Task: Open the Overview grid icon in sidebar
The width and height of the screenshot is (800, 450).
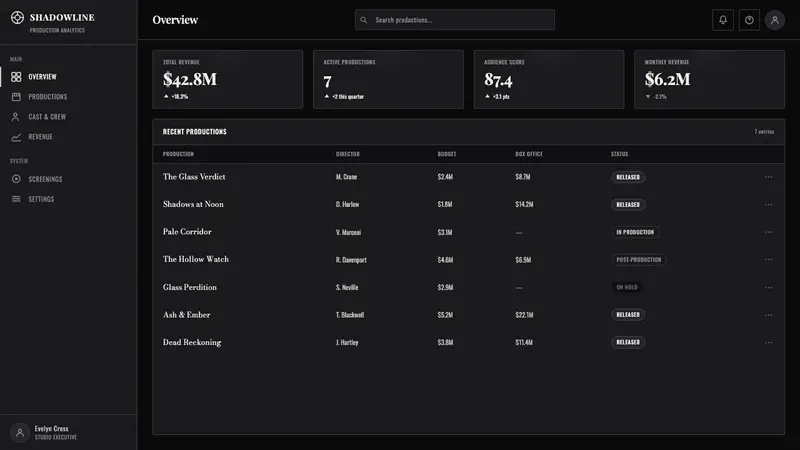Action: pos(16,77)
